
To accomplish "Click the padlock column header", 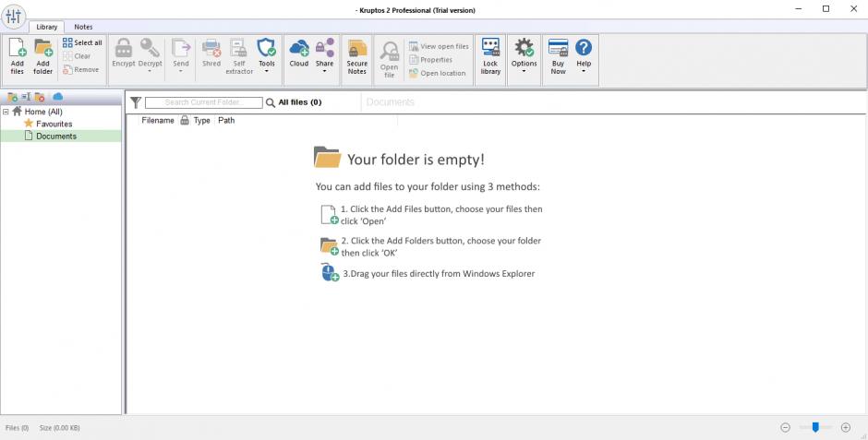I will [185, 120].
